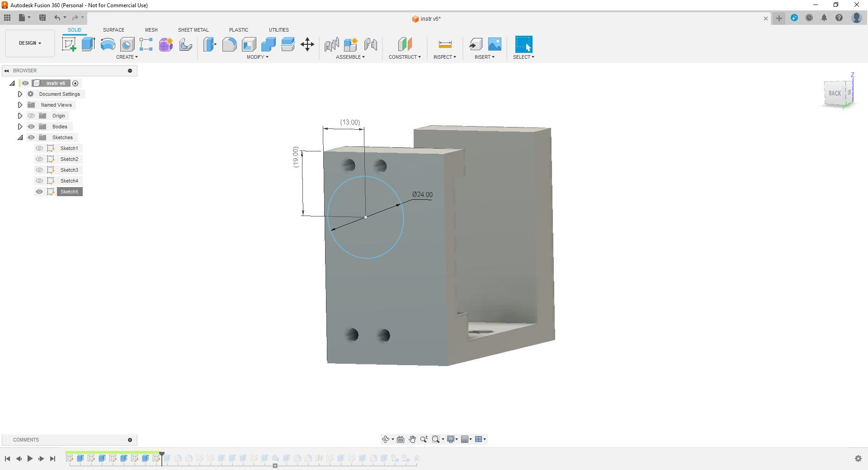Activate the Rectangular Pattern tool
The width and height of the screenshot is (868, 470).
(x=146, y=44)
